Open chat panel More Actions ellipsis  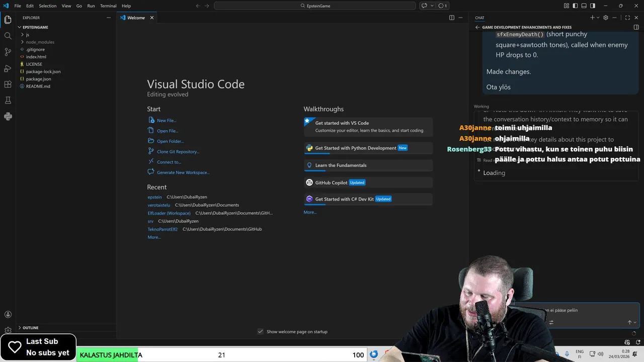(x=614, y=18)
